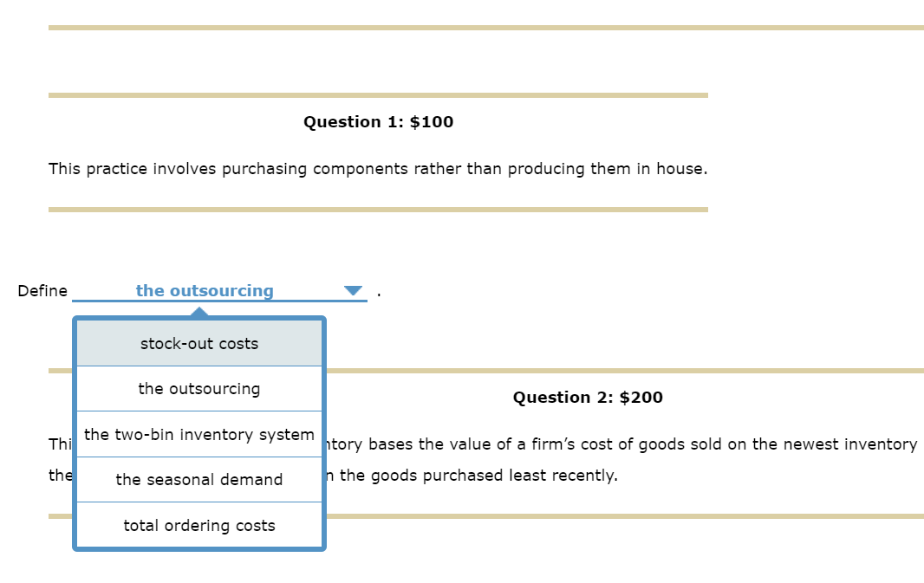Choose "the outsourcing" option
The height and width of the screenshot is (583, 924).
pyautogui.click(x=198, y=388)
